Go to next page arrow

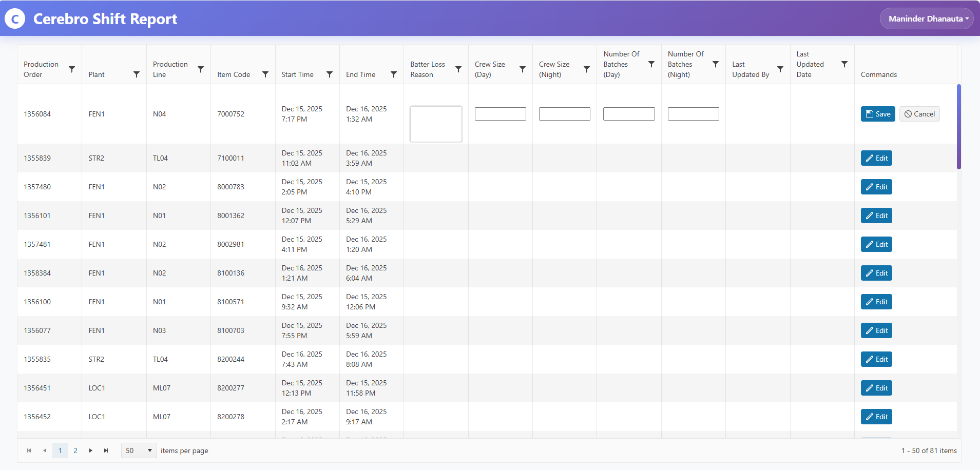91,451
